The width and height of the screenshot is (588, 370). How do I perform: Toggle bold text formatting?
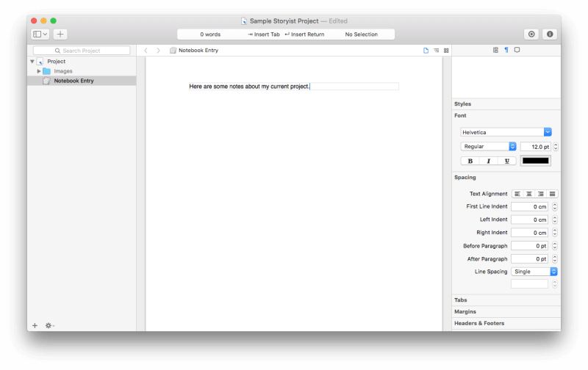point(470,161)
